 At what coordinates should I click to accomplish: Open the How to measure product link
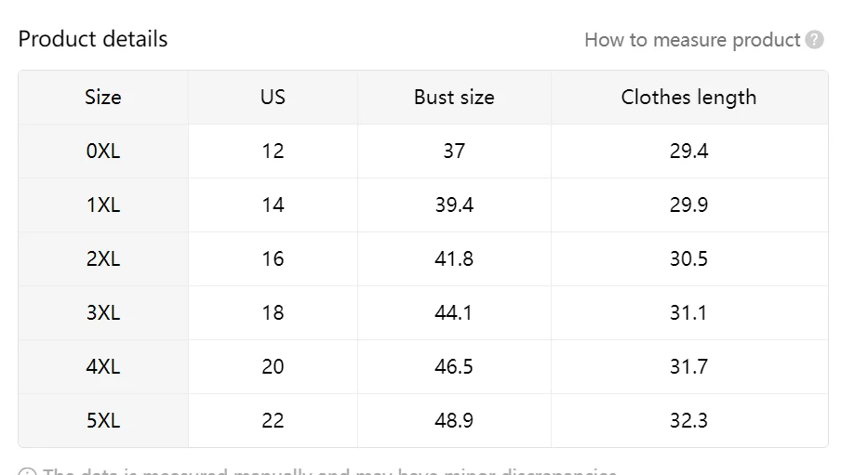(x=691, y=40)
